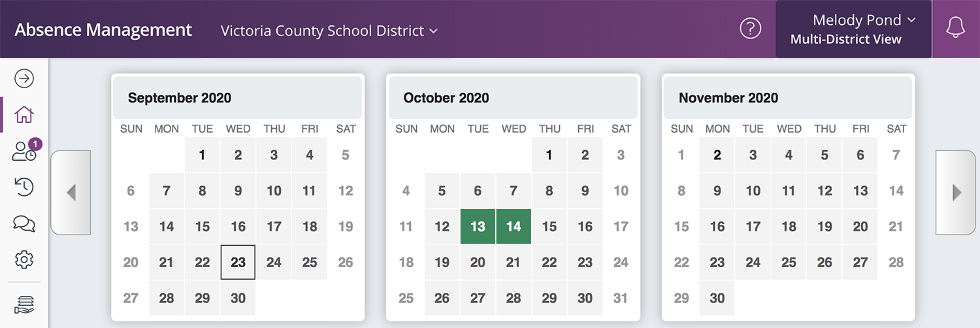Open the Melody Pond user menu
The image size is (980, 328).
tap(853, 29)
